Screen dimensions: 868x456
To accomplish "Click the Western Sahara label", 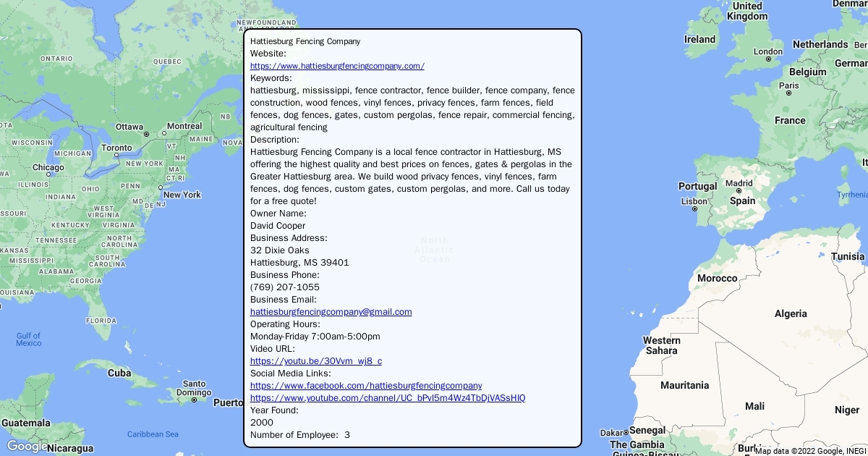I will coord(662,345).
